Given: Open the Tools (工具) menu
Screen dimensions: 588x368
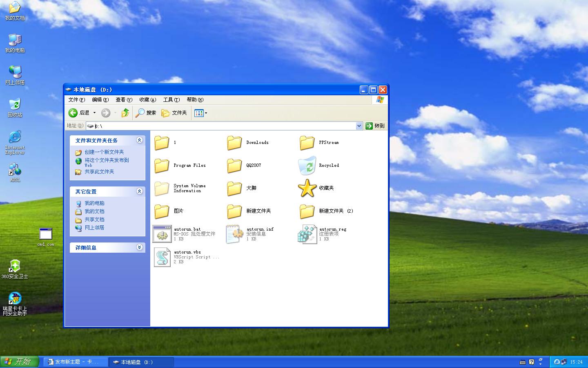Looking at the screenshot, I should tap(171, 100).
